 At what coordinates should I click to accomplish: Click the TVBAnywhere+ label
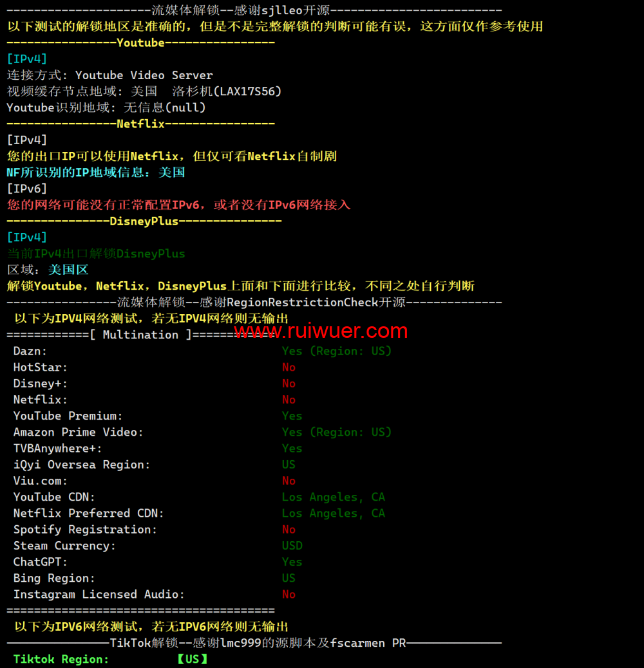pos(57,449)
